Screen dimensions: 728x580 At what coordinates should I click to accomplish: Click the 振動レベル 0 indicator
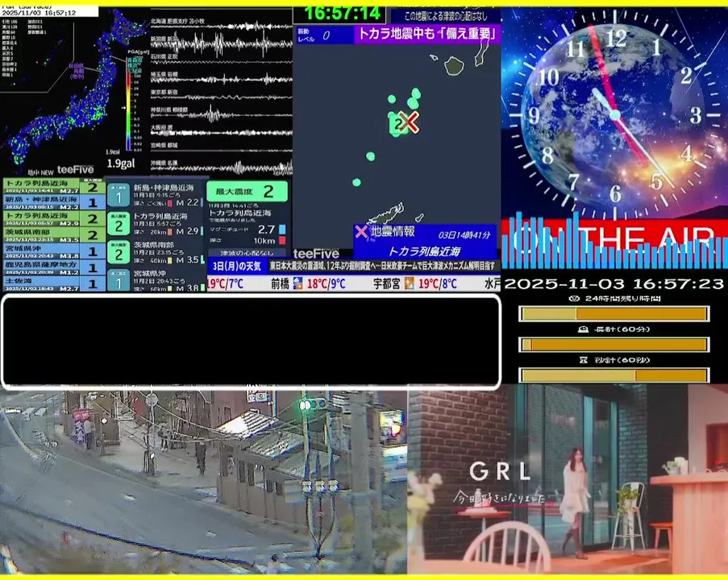click(x=323, y=35)
